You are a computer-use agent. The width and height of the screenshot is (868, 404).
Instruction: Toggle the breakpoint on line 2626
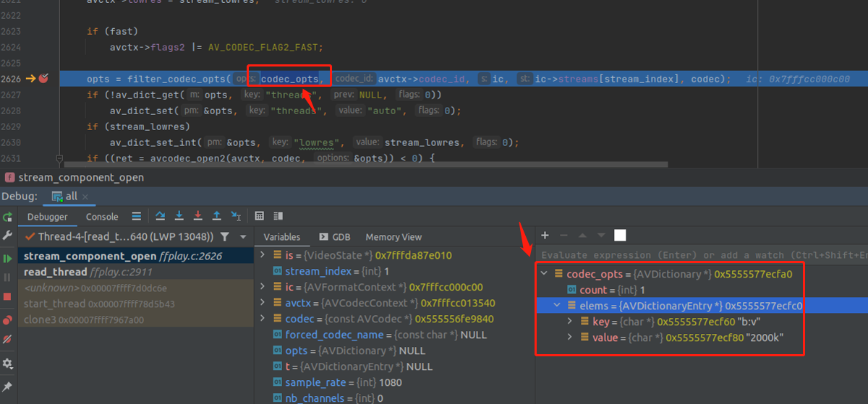pos(43,79)
